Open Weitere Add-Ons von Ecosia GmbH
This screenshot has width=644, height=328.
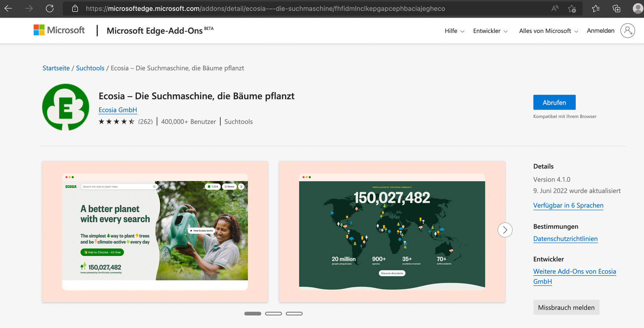click(574, 276)
